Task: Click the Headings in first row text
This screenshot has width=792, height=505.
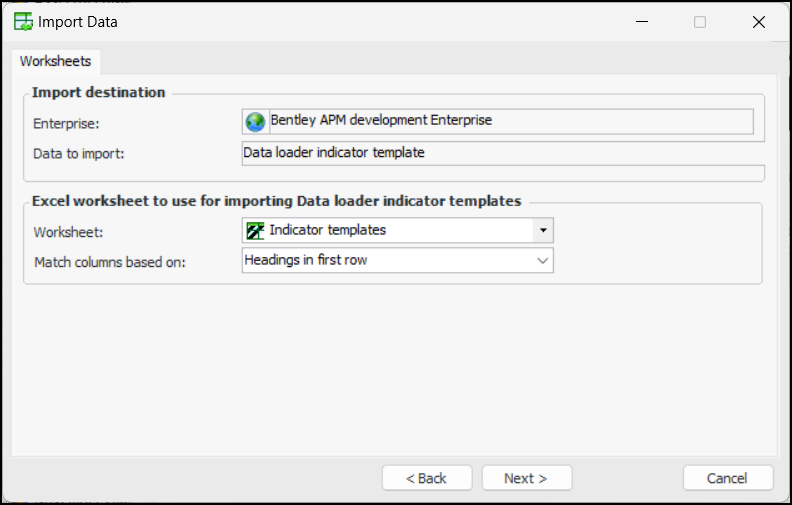Action: [x=307, y=260]
